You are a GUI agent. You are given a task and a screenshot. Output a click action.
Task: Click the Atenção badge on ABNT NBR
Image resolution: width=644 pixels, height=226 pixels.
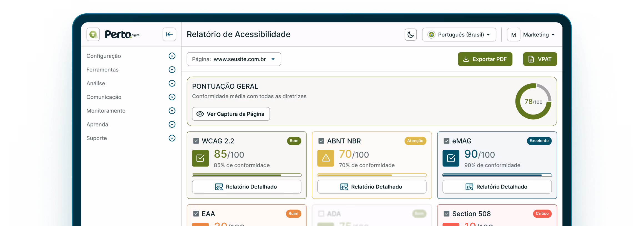pyautogui.click(x=415, y=141)
